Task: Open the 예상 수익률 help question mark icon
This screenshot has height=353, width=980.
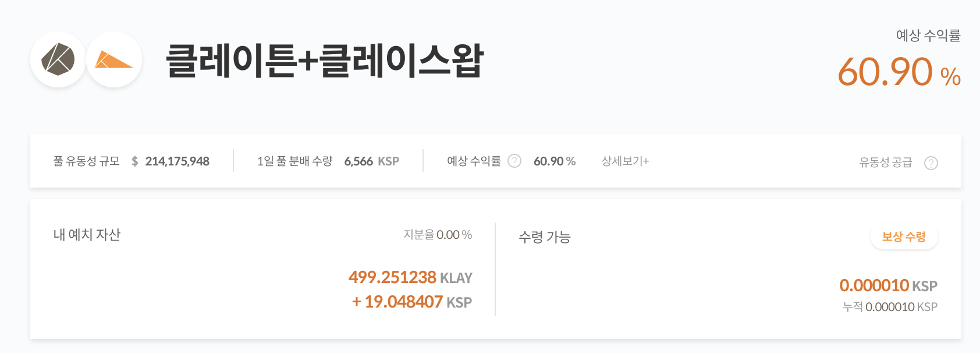Action: click(514, 161)
